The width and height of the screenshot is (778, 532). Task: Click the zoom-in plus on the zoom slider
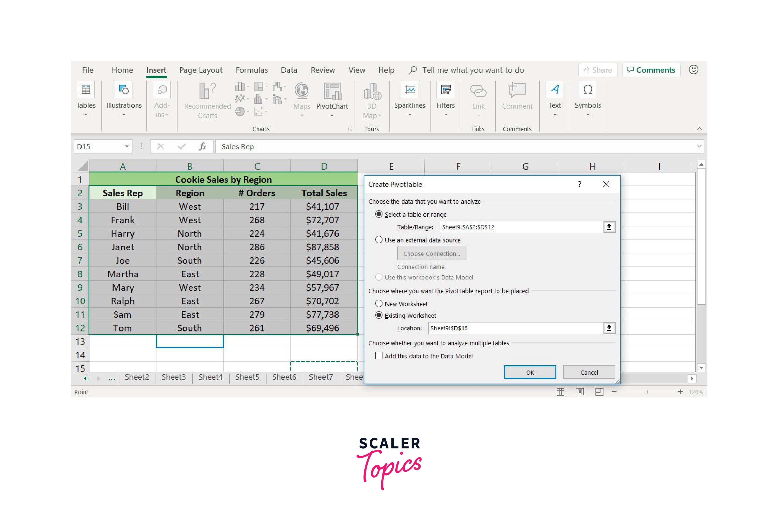point(680,392)
